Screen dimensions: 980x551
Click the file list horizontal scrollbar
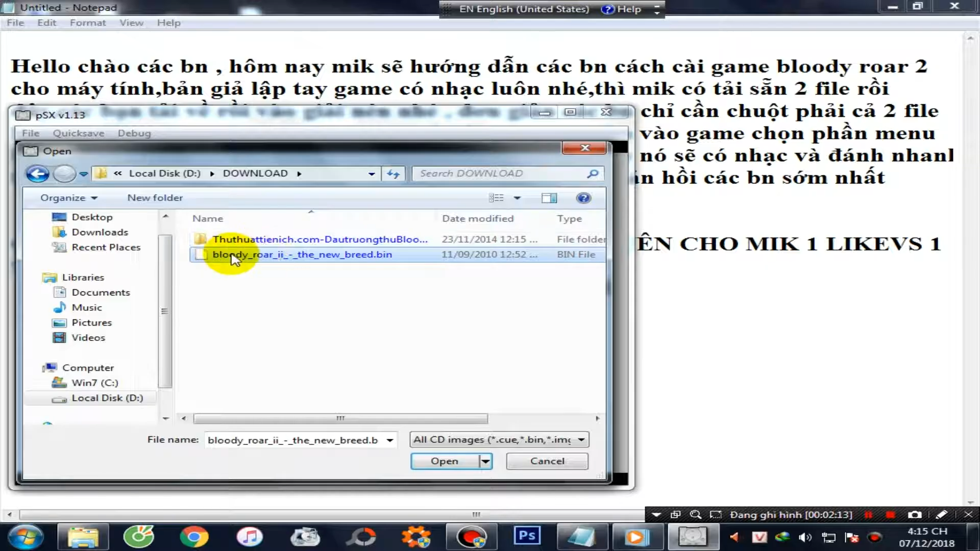[x=340, y=418]
